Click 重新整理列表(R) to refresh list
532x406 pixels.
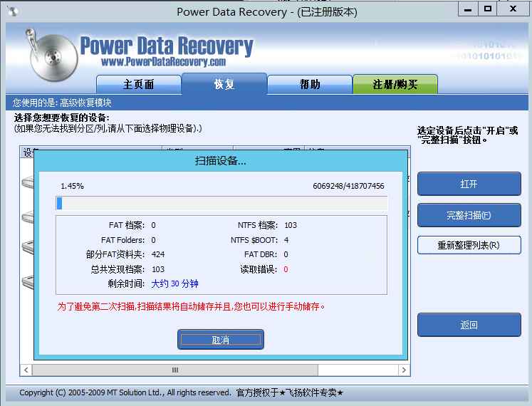469,245
